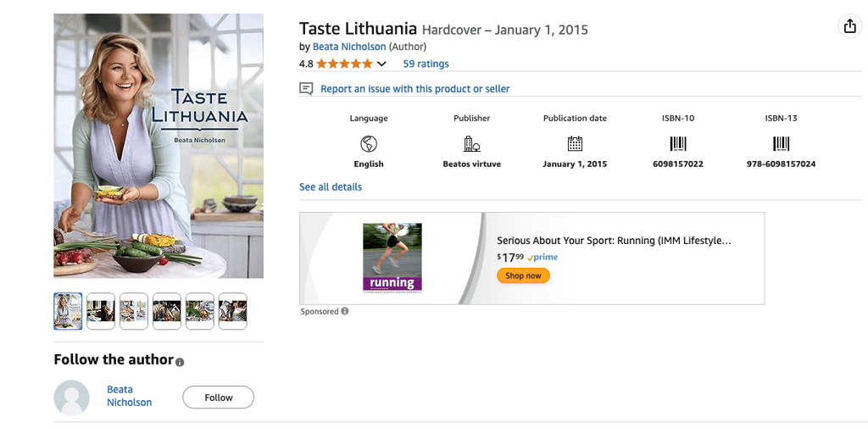
Task: Select the last image thumbnail
Action: point(232,311)
